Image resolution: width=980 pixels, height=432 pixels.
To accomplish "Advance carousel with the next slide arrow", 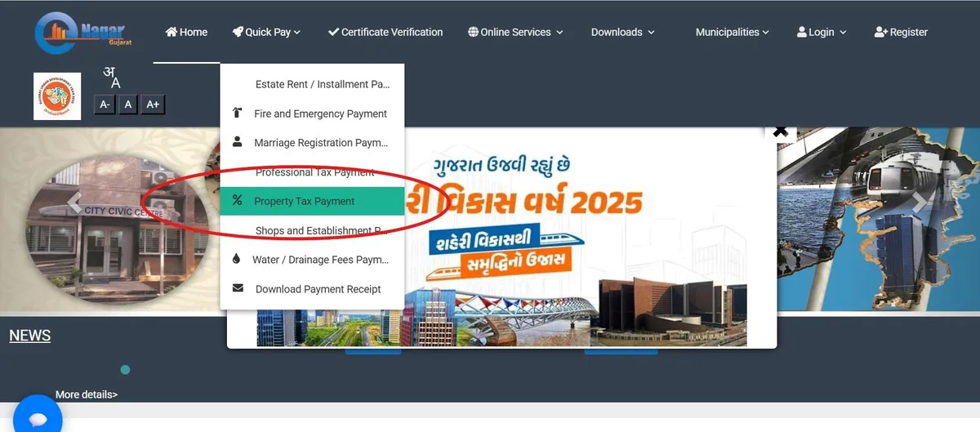I will coord(920,203).
